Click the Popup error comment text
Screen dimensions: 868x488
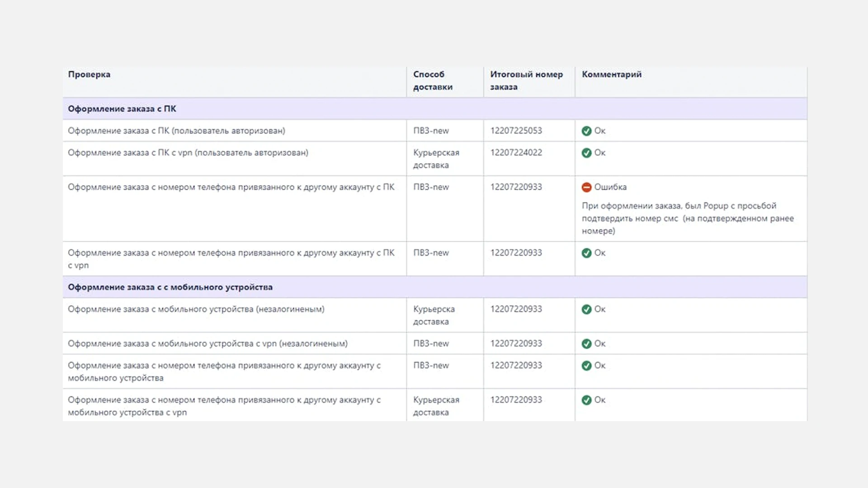coord(687,218)
